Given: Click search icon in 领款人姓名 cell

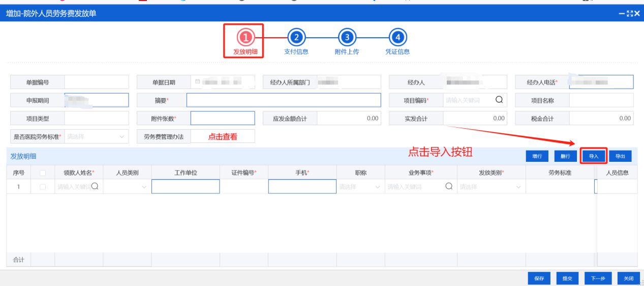Looking at the screenshot, I should tap(95, 187).
